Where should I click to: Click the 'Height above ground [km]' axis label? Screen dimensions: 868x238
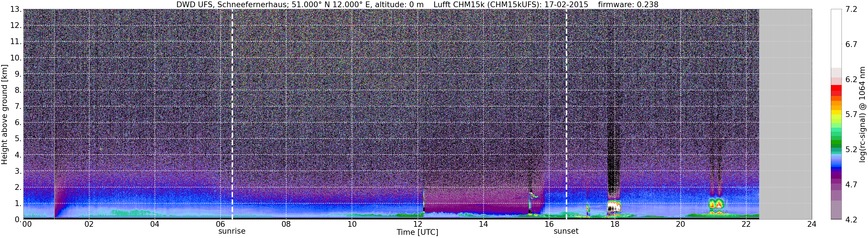pyautogui.click(x=4, y=114)
